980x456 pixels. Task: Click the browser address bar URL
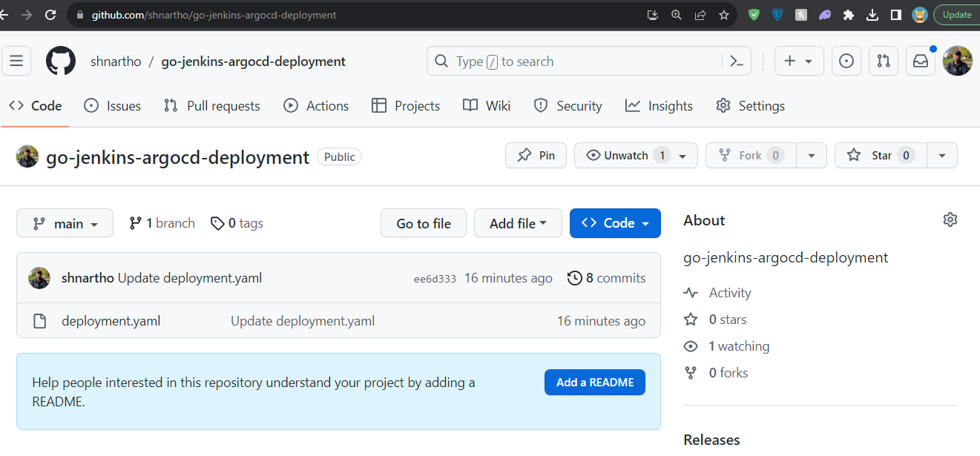[214, 15]
